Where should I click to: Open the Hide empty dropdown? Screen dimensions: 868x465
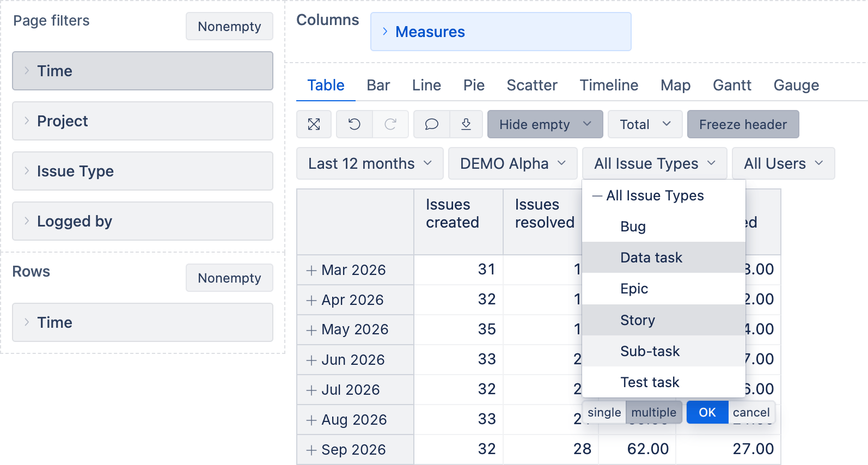(545, 124)
